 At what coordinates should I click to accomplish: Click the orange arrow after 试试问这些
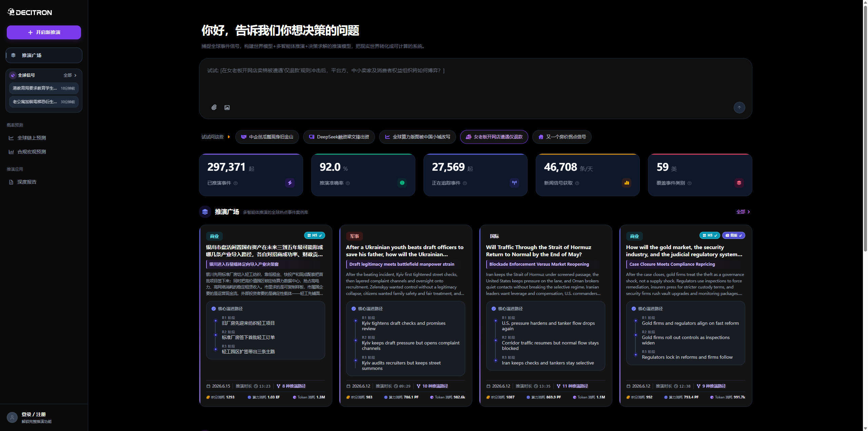coord(229,137)
